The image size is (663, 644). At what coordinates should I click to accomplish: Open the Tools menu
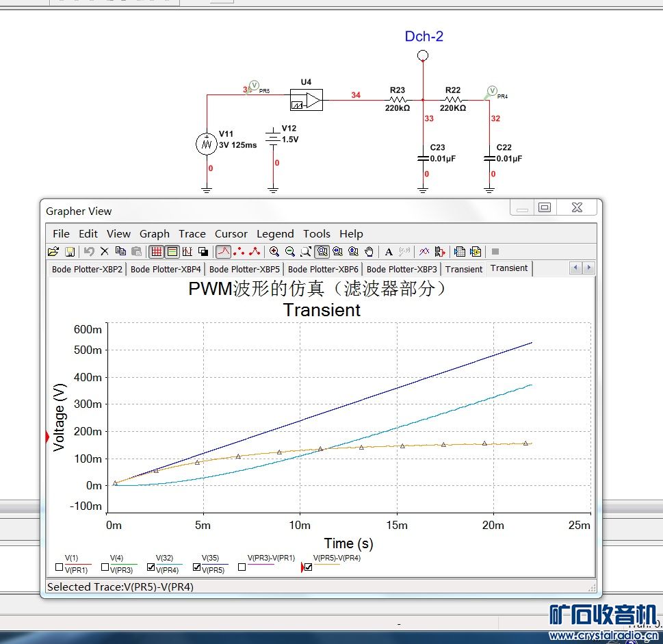(x=316, y=234)
